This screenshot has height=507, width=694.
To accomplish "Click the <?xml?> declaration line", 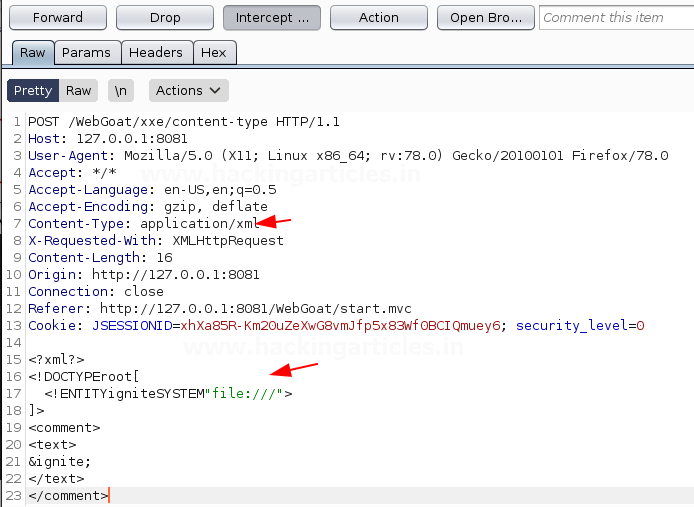I will pos(56,360).
